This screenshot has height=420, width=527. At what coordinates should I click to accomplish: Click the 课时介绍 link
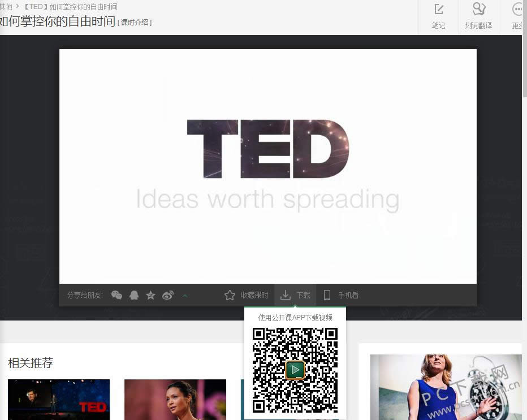[x=135, y=23]
